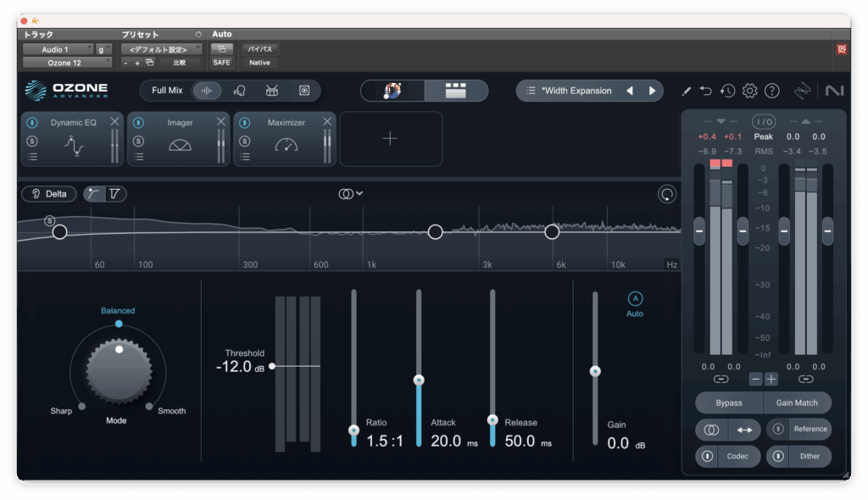Open the undo history clock icon
868x500 pixels.
727,91
